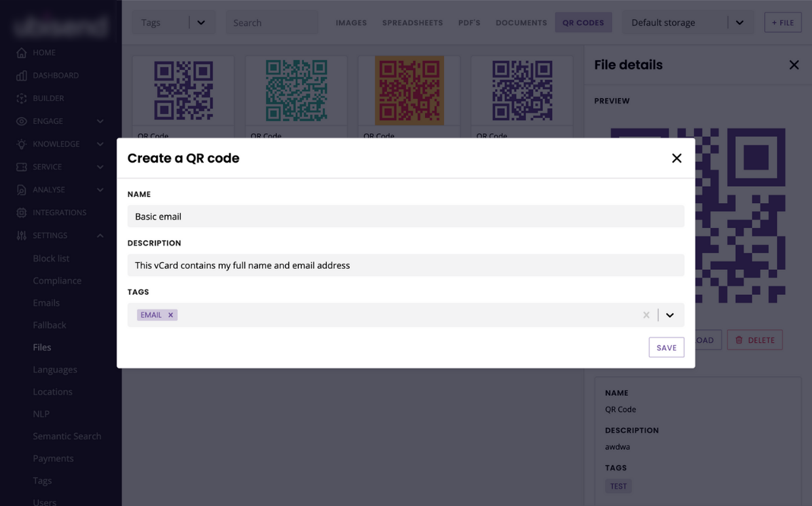The height and width of the screenshot is (506, 812).
Task: Click the awdwa description text
Action: 618,447
